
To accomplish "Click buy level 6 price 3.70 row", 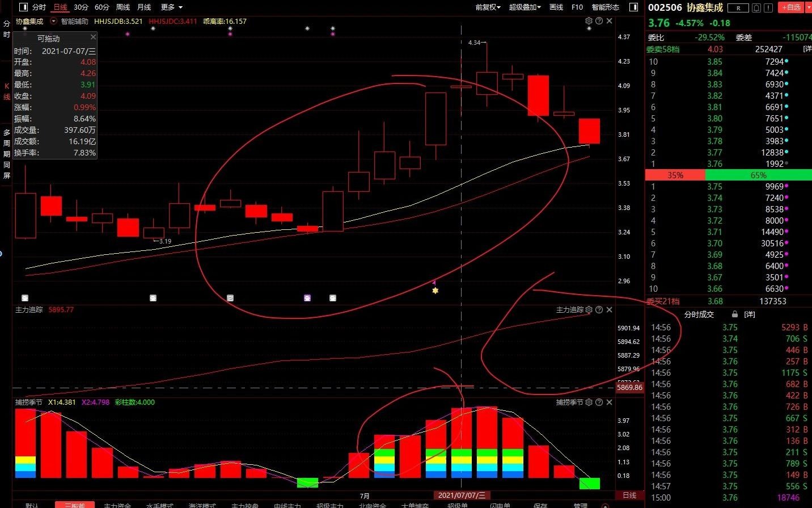I will coord(729,243).
